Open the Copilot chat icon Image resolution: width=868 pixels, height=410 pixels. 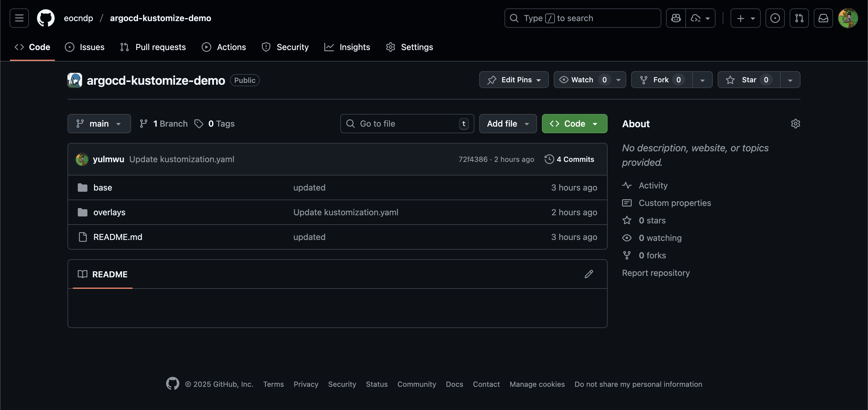pyautogui.click(x=676, y=18)
